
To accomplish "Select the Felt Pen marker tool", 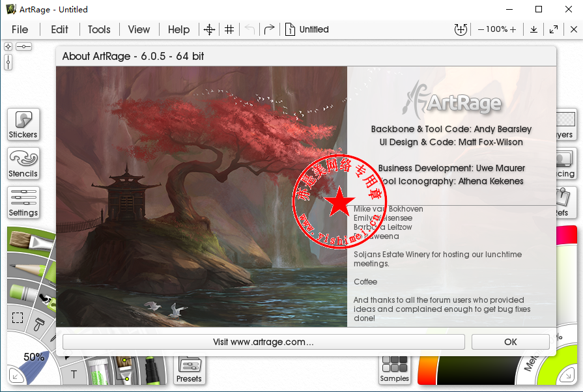I will pos(152,370).
